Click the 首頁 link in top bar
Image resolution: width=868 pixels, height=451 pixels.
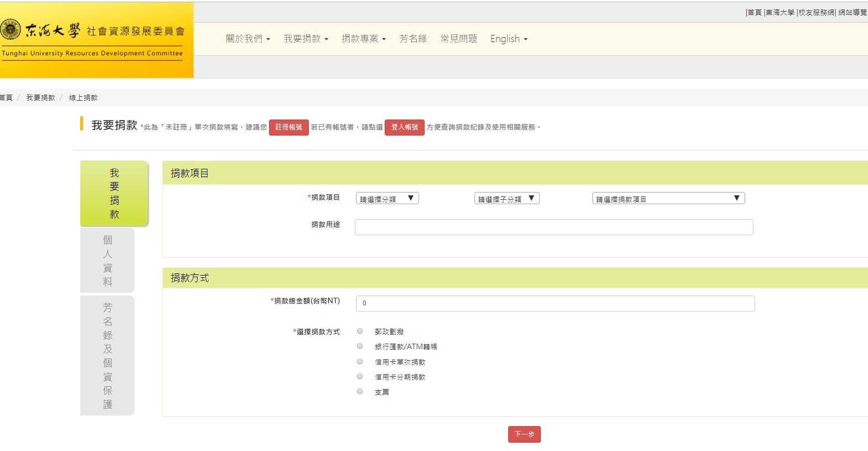tap(755, 12)
